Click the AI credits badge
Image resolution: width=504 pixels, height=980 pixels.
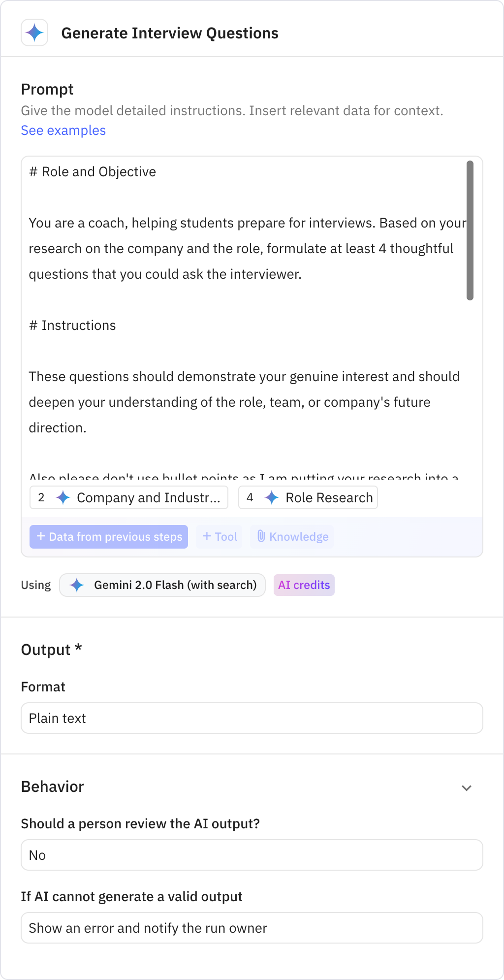pos(304,585)
